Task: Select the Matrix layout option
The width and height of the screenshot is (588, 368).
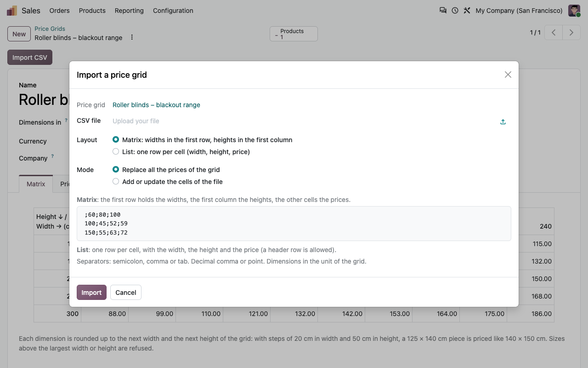Action: (116, 140)
